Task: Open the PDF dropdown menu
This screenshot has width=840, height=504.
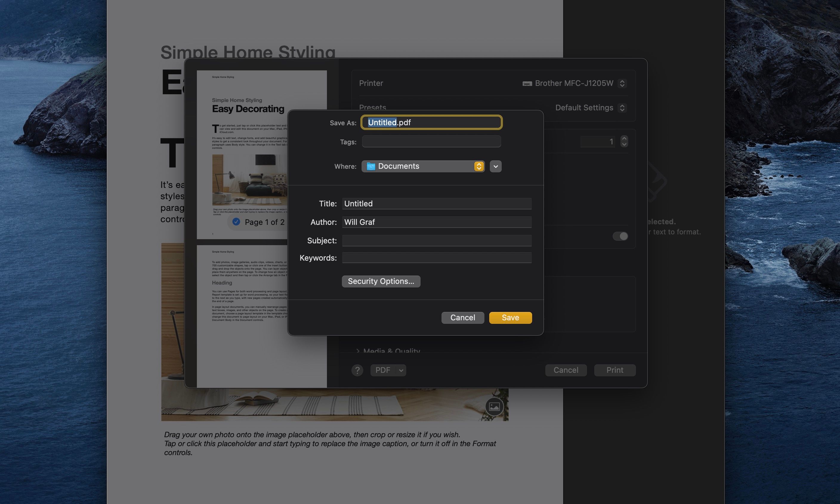Action: tap(401, 370)
